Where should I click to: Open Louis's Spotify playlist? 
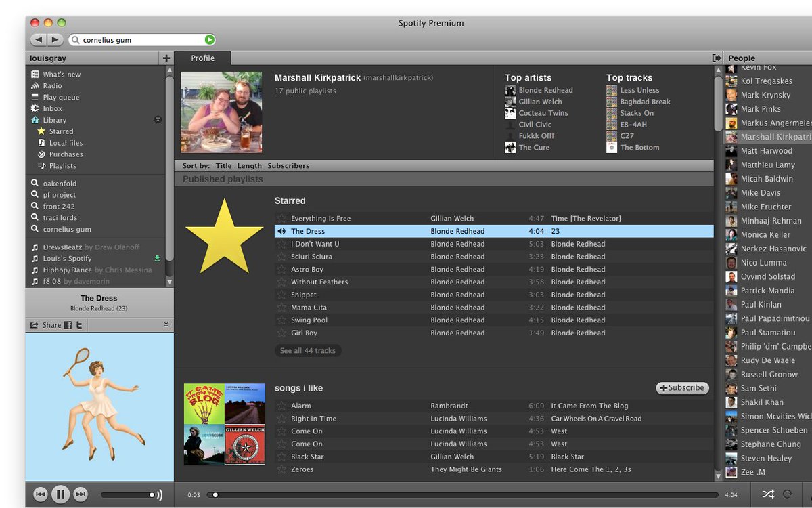(x=67, y=259)
